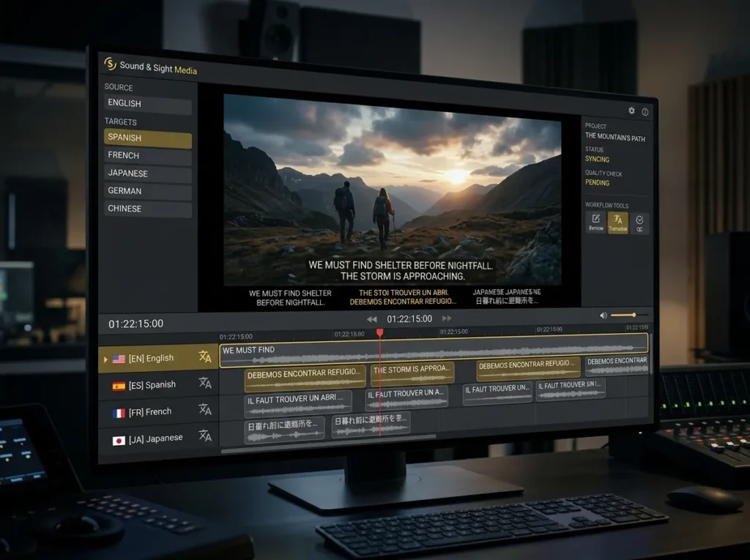This screenshot has width=750, height=560.
Task: Click the red playhead marker on timeline
Action: (x=380, y=332)
